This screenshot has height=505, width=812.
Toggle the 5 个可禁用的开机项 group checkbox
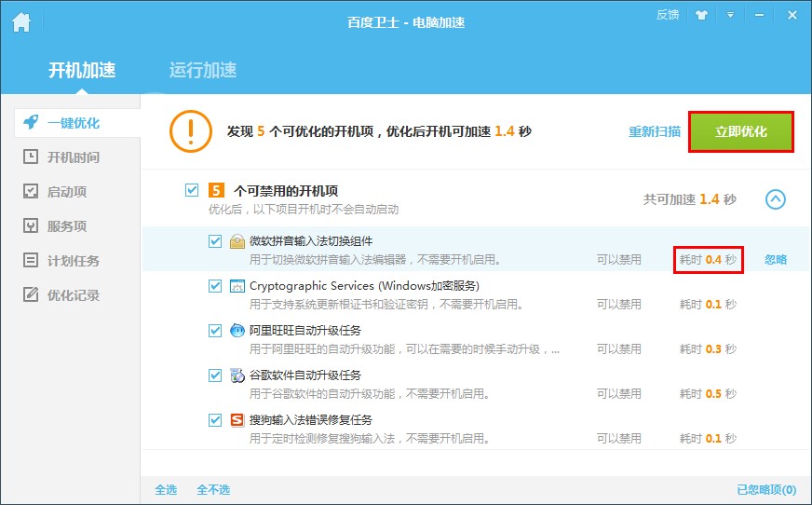pyautogui.click(x=192, y=190)
